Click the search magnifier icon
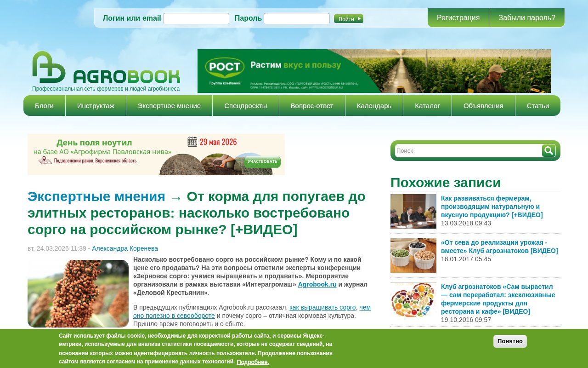The height and width of the screenshot is (368, 588). point(548,150)
